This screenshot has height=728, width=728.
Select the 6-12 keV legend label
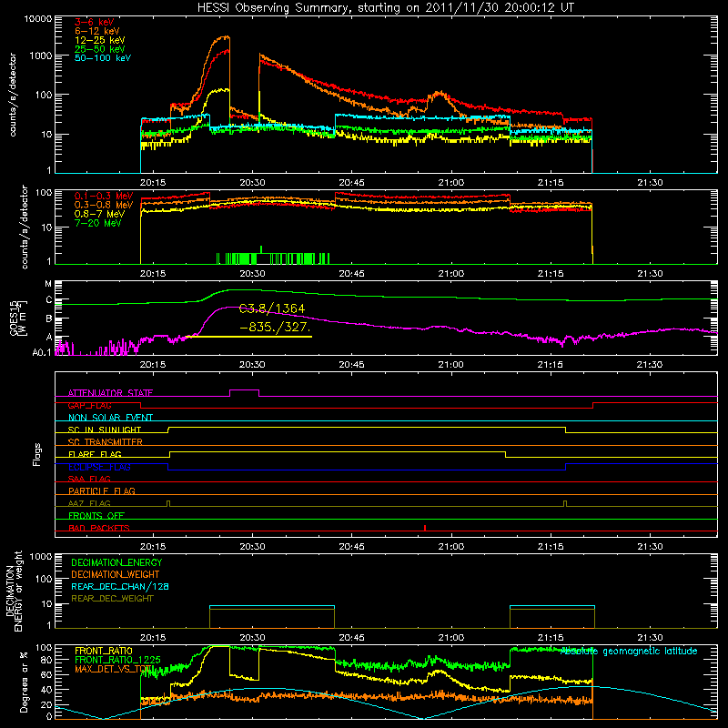(97, 31)
